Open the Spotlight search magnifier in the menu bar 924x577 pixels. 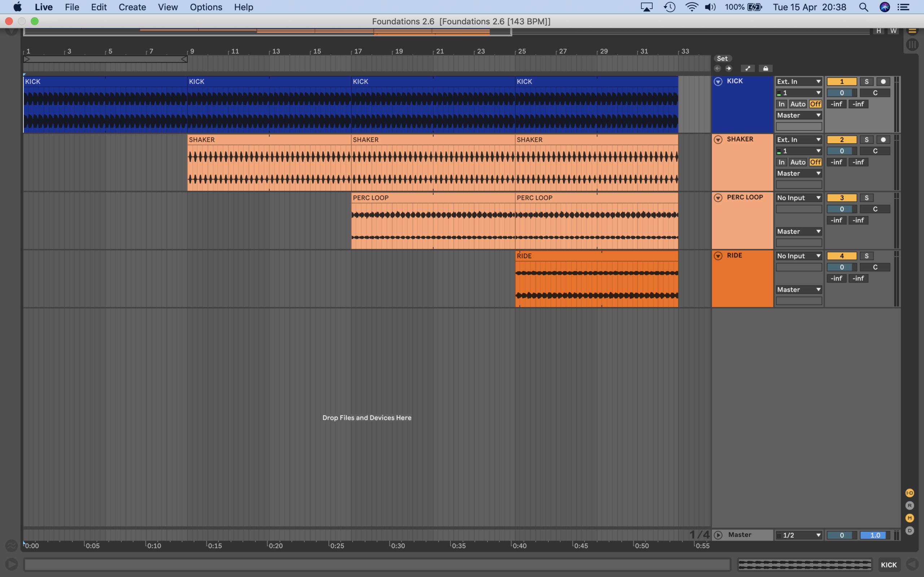point(863,7)
